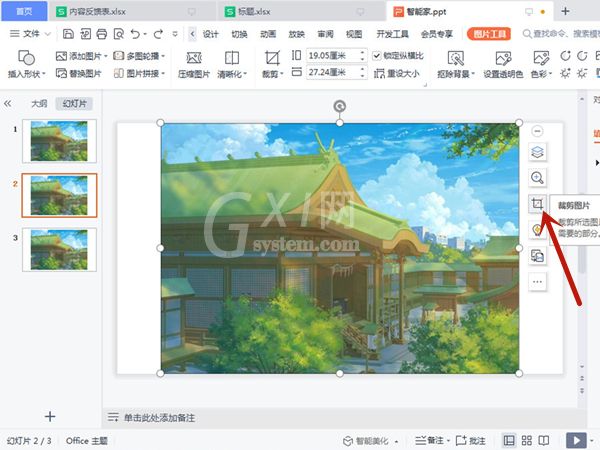Switch to reading view icon
The width and height of the screenshot is (600, 450).
point(544,440)
